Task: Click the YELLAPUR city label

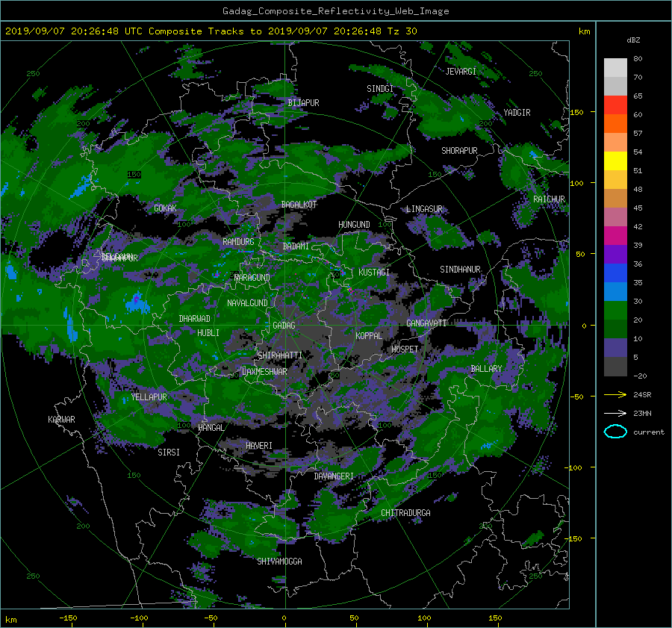Action: tap(149, 397)
